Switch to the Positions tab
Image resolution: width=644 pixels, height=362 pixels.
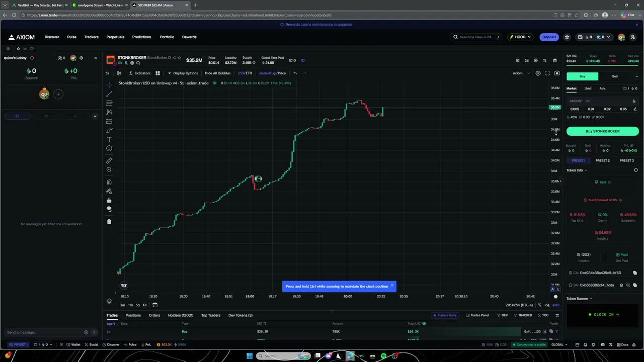pos(133,315)
